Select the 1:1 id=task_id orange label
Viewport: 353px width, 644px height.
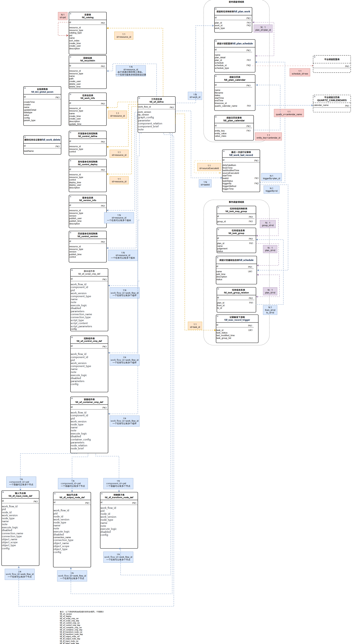(x=195, y=326)
